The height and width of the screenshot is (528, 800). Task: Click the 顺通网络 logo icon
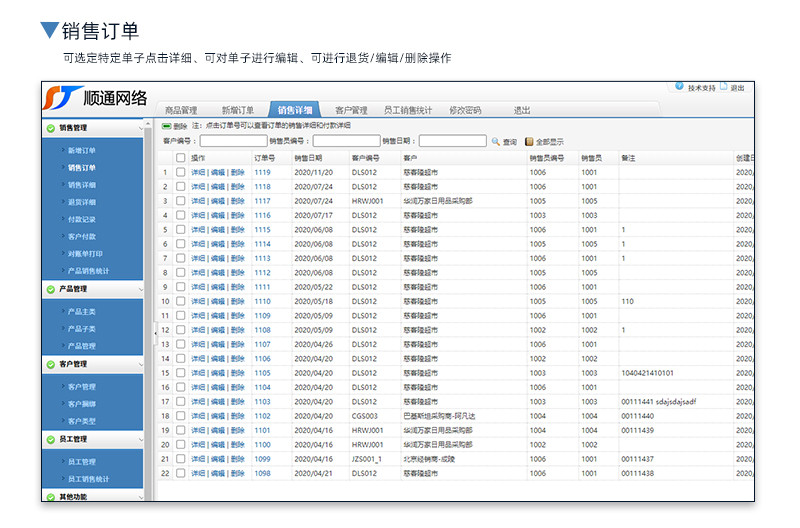[x=62, y=98]
